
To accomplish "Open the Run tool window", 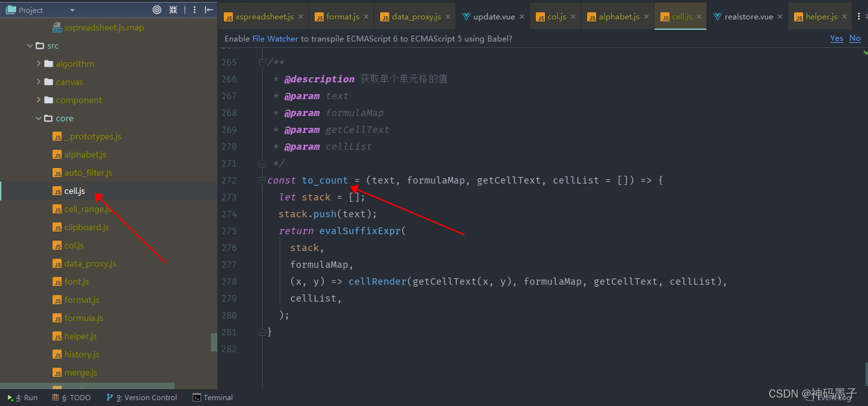I will click(22, 398).
